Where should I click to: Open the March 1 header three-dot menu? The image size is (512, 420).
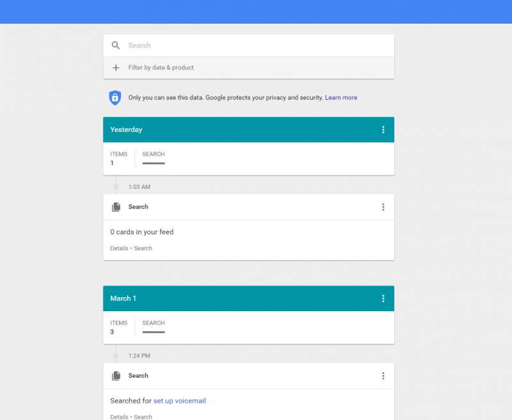[383, 298]
